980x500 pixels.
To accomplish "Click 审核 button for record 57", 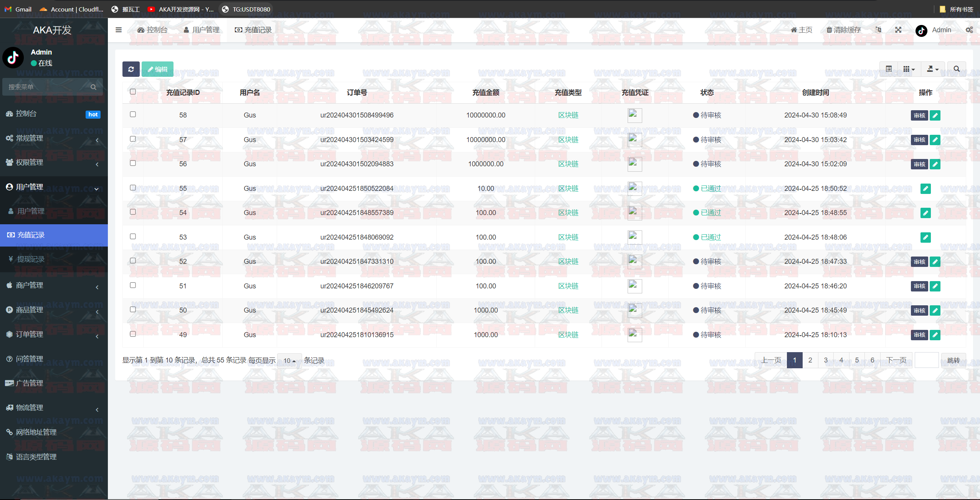I will click(x=919, y=140).
